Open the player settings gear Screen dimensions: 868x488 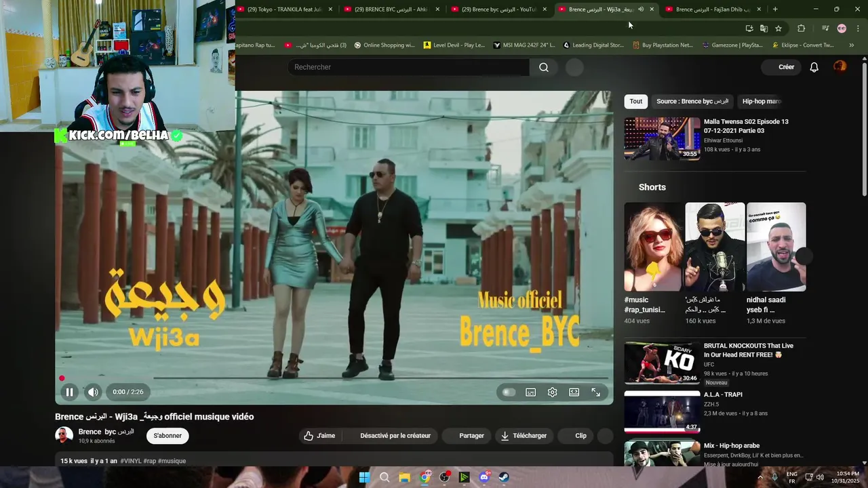[x=553, y=392]
